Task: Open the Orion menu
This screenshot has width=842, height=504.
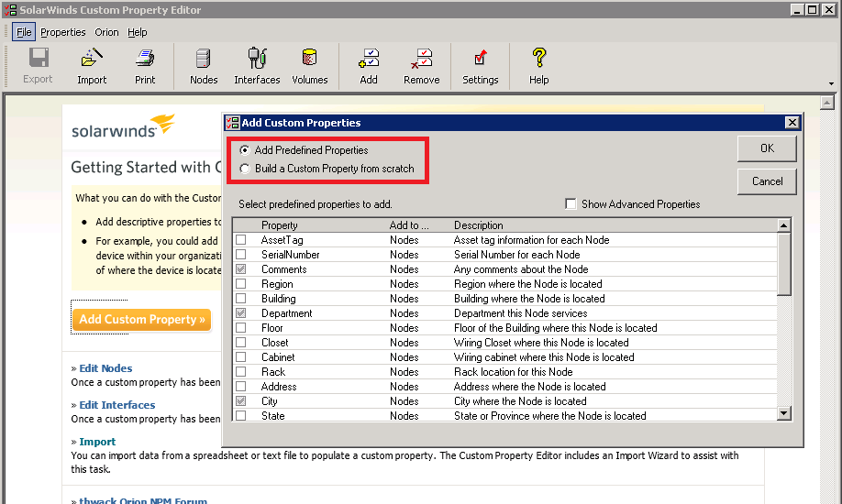Action: click(106, 32)
